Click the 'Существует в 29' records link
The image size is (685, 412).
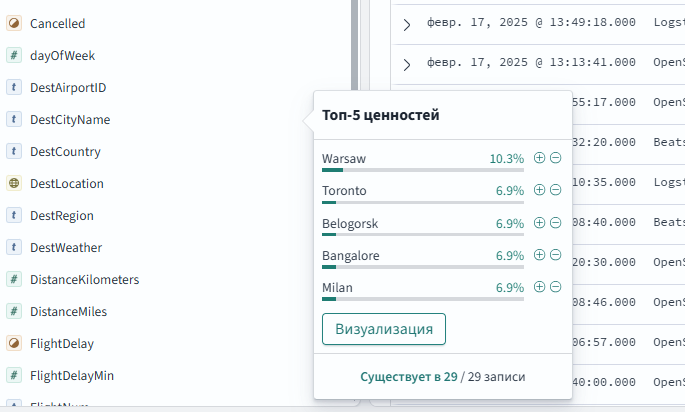pos(408,377)
